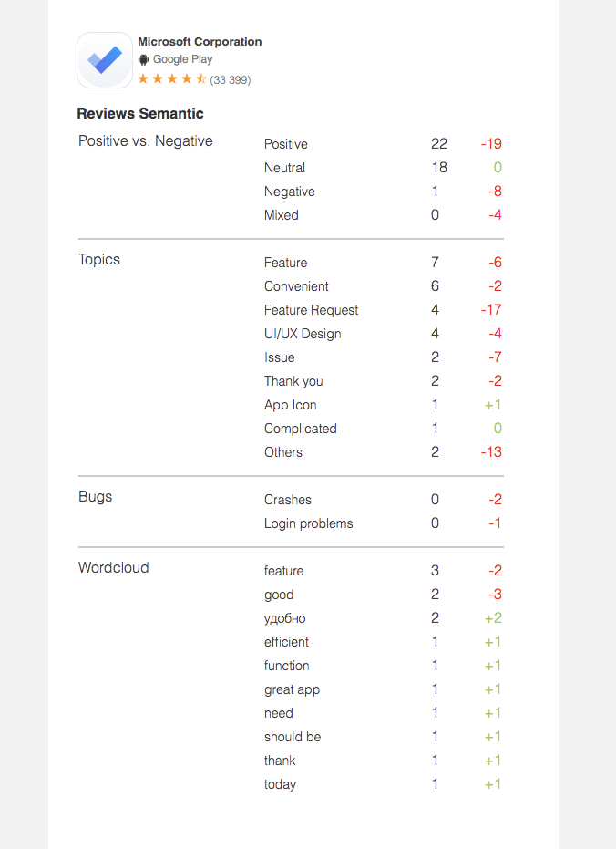
Task: Click the Microsoft To Do app icon
Action: (x=105, y=60)
